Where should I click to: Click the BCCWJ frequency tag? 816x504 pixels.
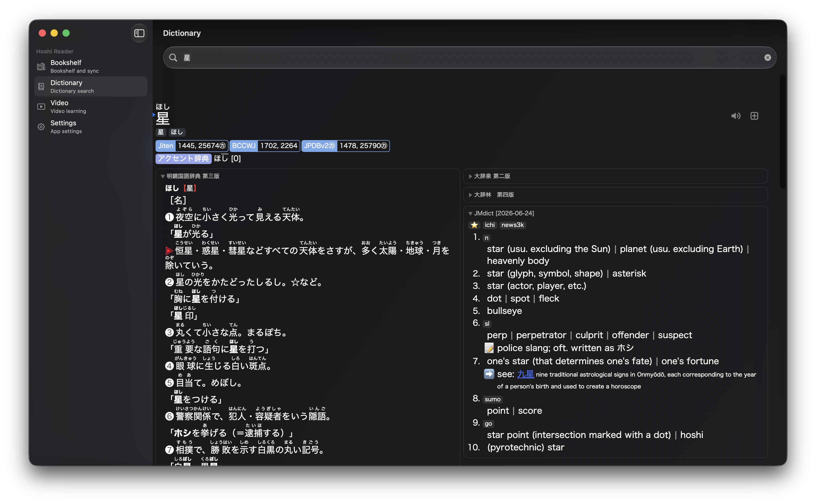[x=243, y=146]
